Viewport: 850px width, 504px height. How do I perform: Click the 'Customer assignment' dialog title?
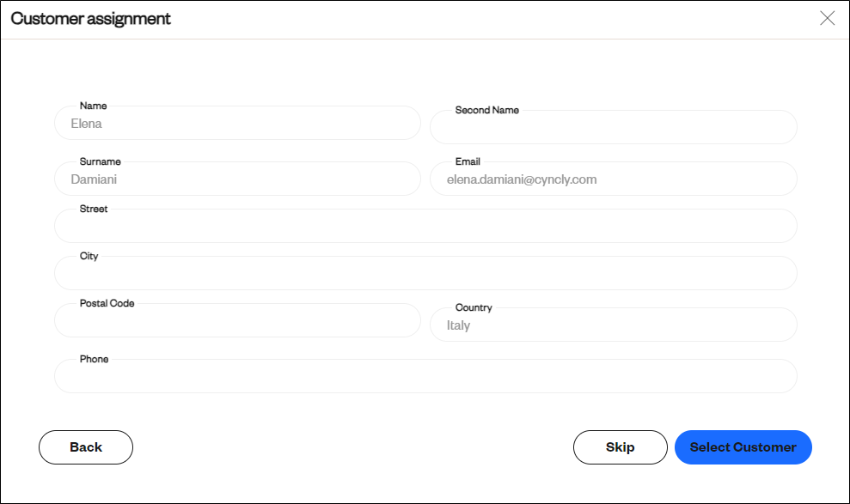coord(90,18)
